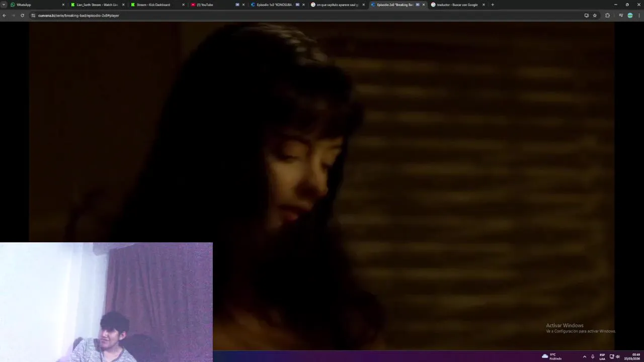Switch to traductor - Buscar con Google tab
The height and width of the screenshot is (362, 644).
(458, 5)
